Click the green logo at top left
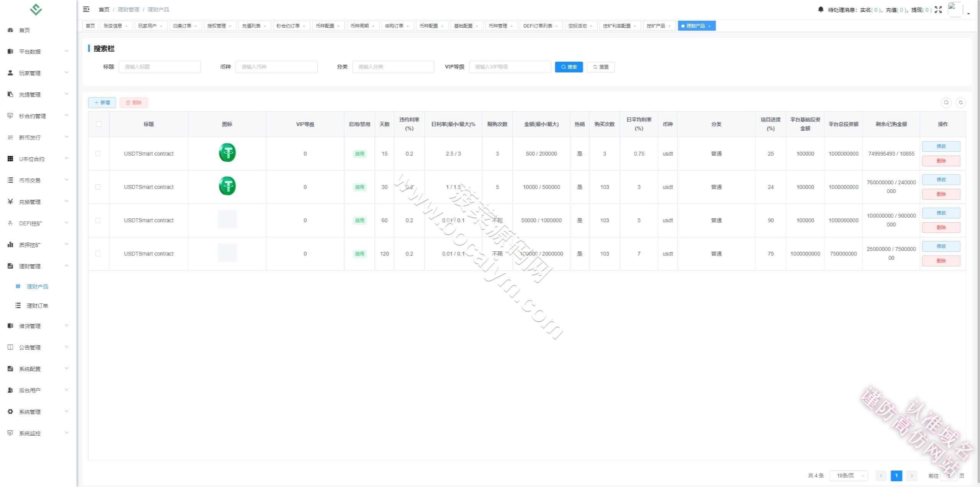This screenshot has width=980, height=487. [36, 10]
